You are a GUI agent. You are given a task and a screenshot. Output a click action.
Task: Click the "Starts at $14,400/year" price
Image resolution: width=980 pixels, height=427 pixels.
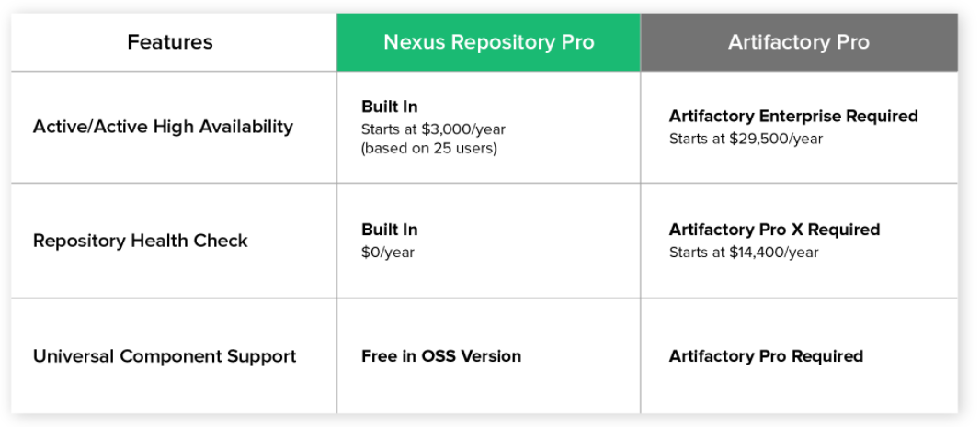(x=744, y=252)
